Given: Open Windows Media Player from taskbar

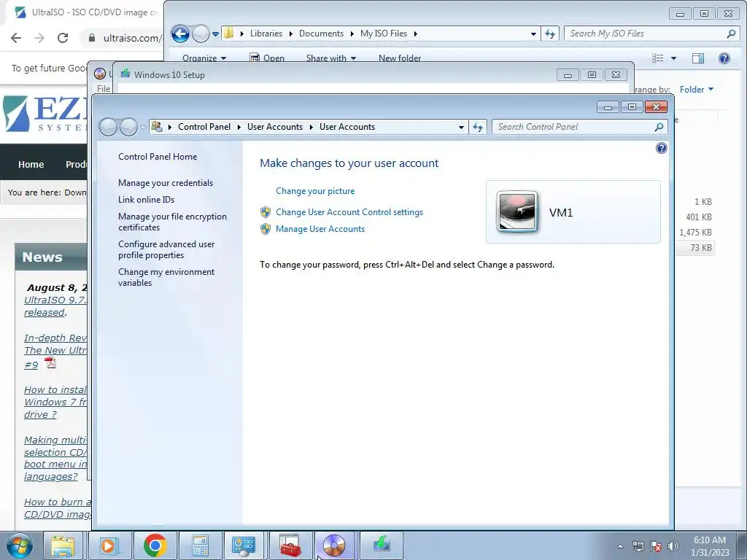Looking at the screenshot, I should [x=109, y=545].
